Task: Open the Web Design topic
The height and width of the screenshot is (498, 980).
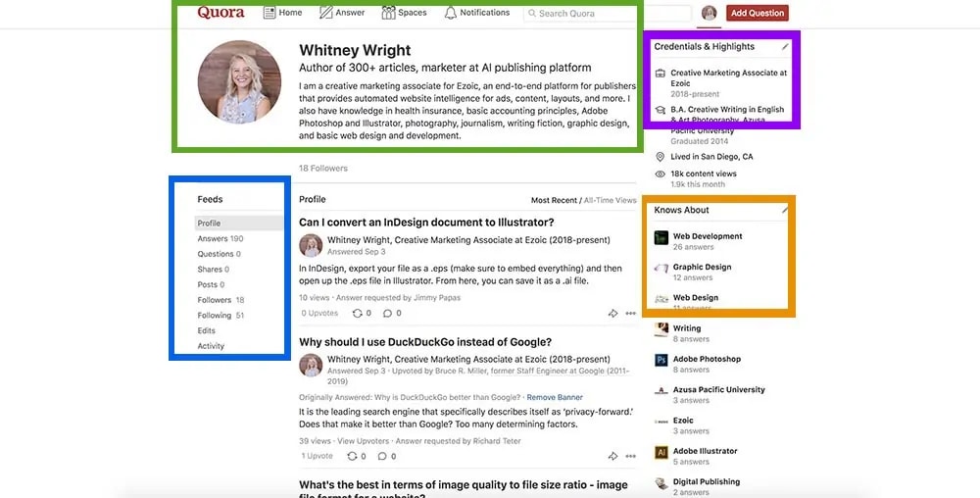Action: tap(695, 298)
